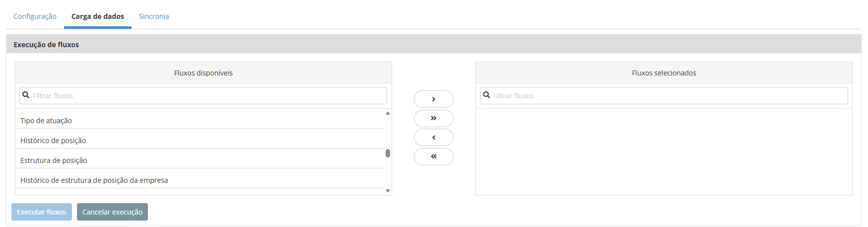868x227 pixels.
Task: Click the move all right double-arrow button
Action: coord(433,118)
